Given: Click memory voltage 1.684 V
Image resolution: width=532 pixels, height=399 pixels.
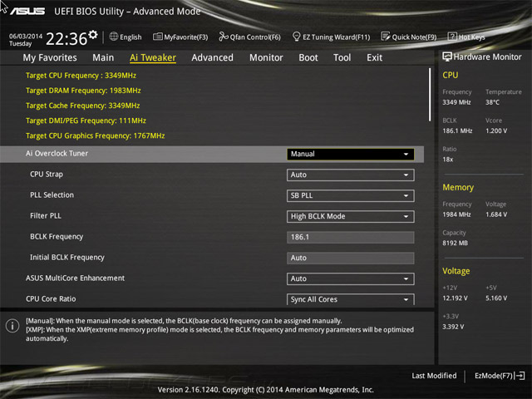Looking at the screenshot, I should (496, 214).
